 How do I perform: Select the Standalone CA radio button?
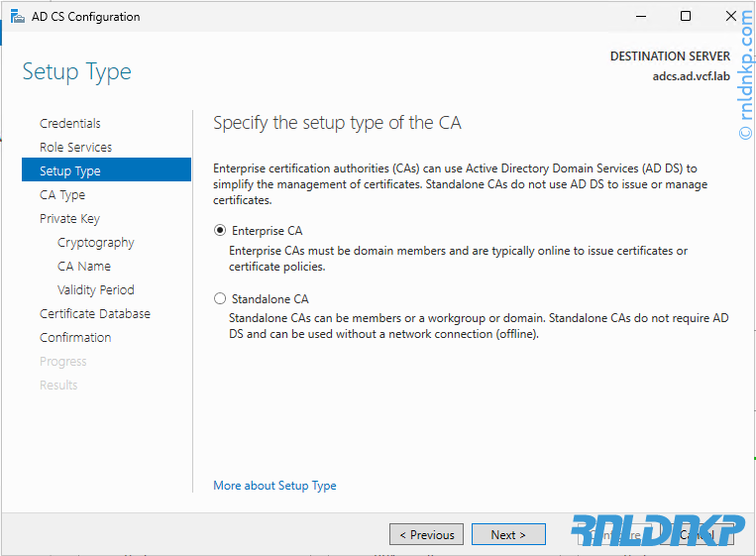[220, 298]
